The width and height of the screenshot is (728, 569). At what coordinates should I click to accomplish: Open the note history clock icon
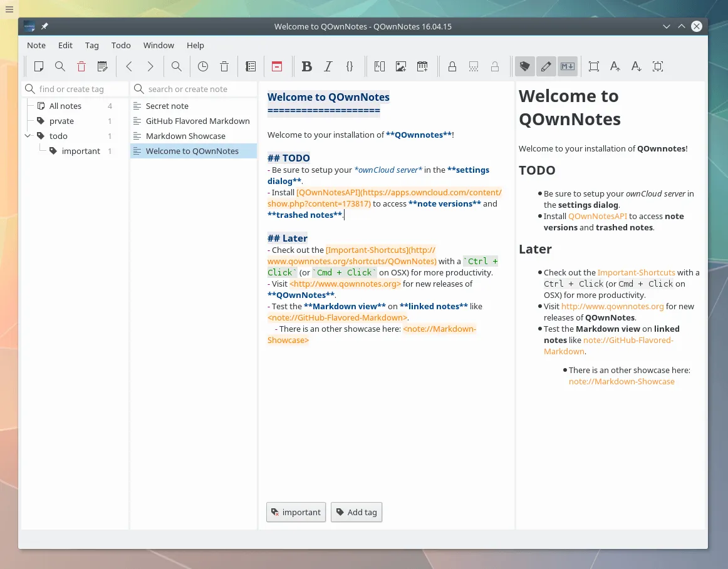point(202,66)
